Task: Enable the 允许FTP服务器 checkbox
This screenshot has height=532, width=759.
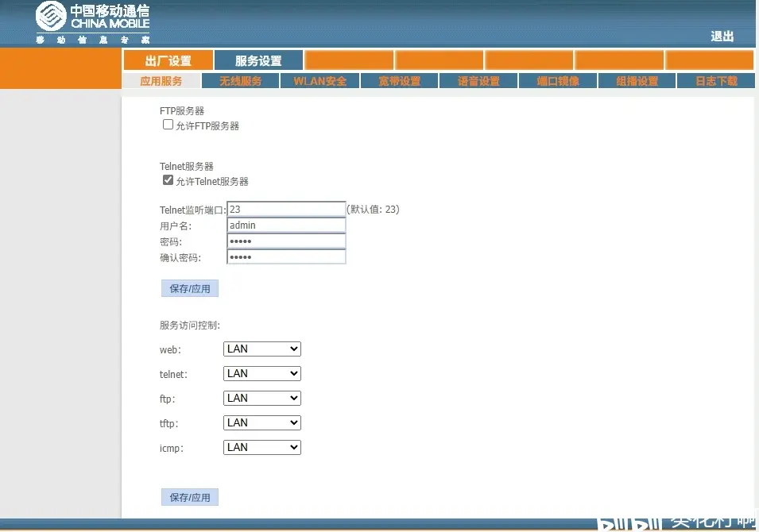Action: pos(167,125)
